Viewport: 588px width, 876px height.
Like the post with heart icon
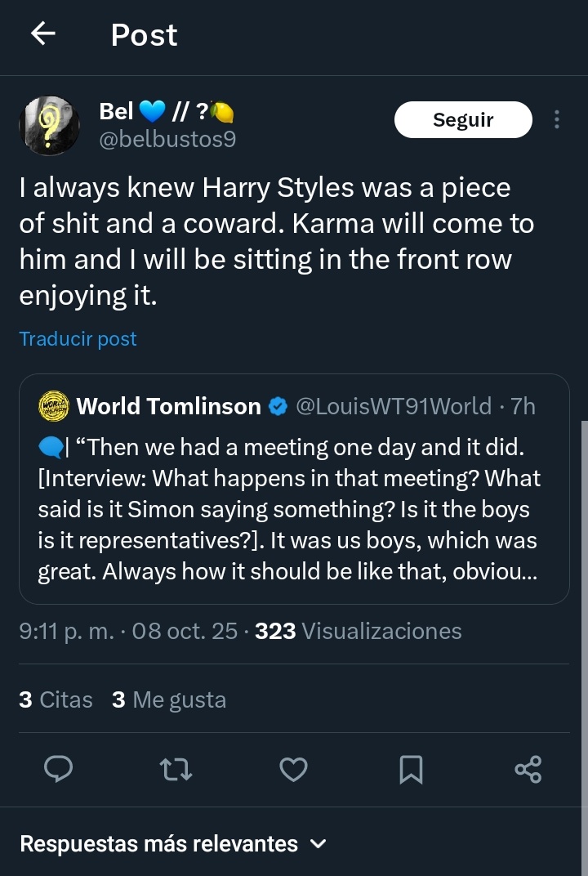(x=293, y=769)
